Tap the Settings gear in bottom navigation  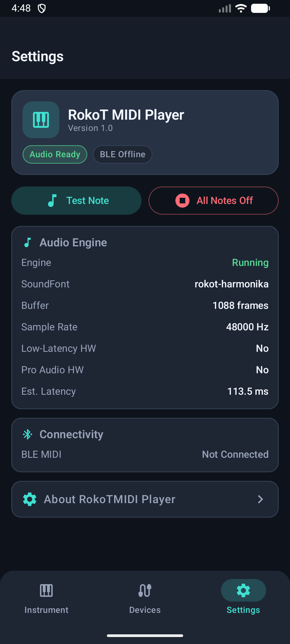243,590
